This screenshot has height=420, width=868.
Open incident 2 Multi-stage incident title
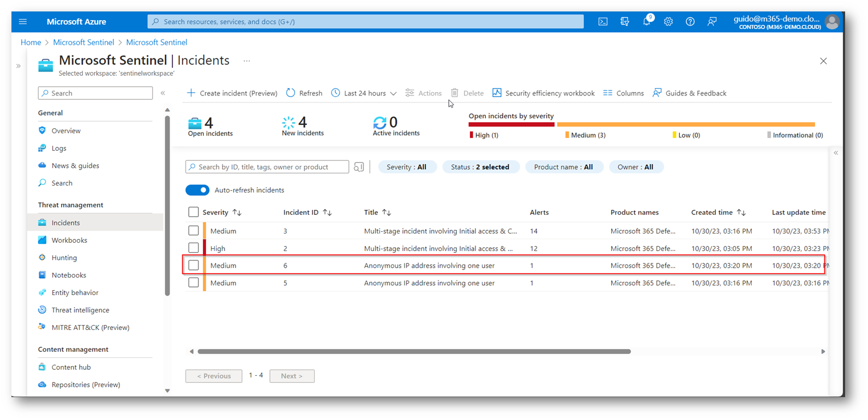click(438, 248)
